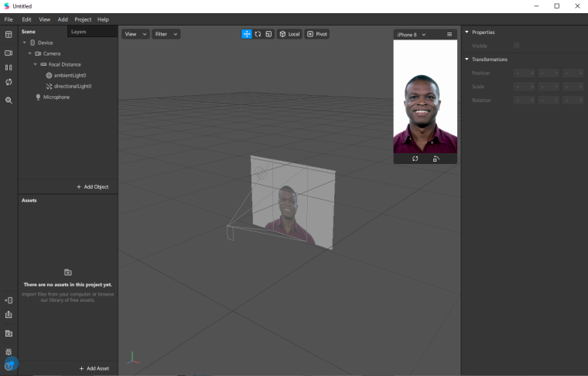Select directionalLight0 in the scene tree
Image resolution: width=588 pixels, height=376 pixels.
point(72,86)
